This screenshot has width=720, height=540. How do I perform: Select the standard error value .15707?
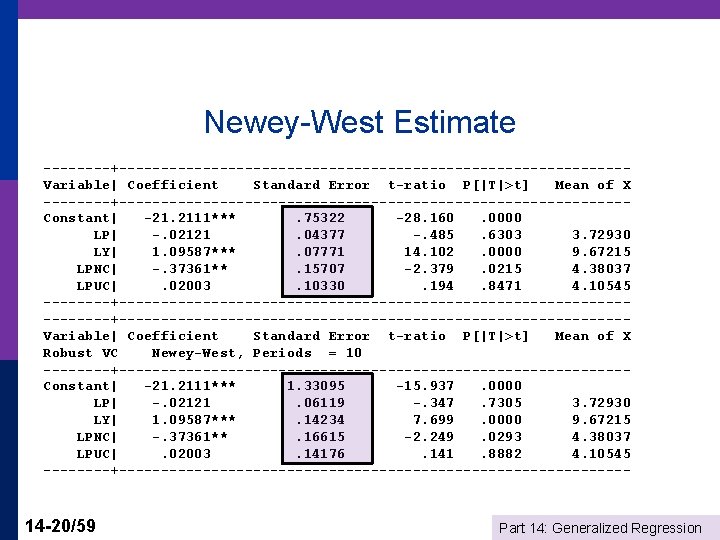(x=320, y=269)
